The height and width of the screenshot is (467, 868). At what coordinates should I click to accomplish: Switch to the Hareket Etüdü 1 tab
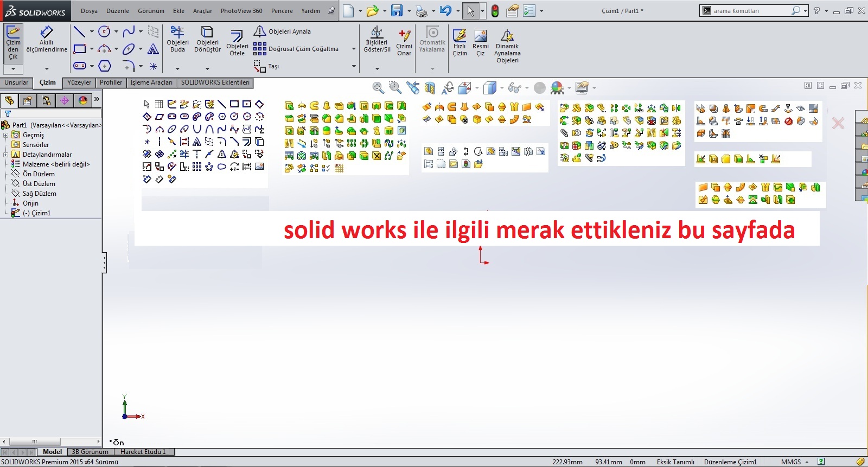click(143, 452)
